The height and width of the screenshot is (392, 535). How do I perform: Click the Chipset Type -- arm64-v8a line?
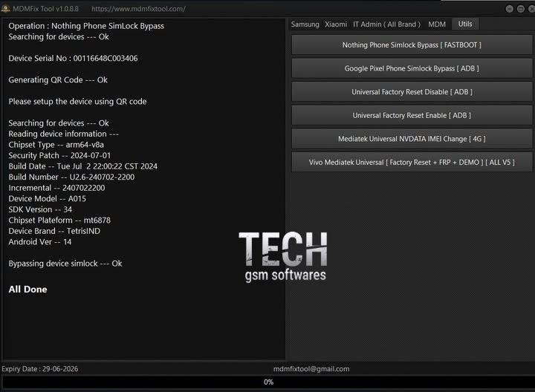coord(56,145)
